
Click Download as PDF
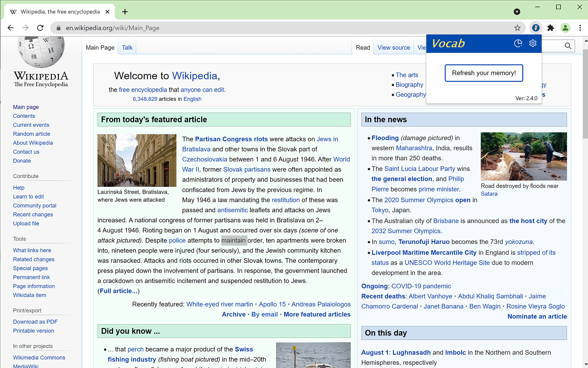[35, 322]
